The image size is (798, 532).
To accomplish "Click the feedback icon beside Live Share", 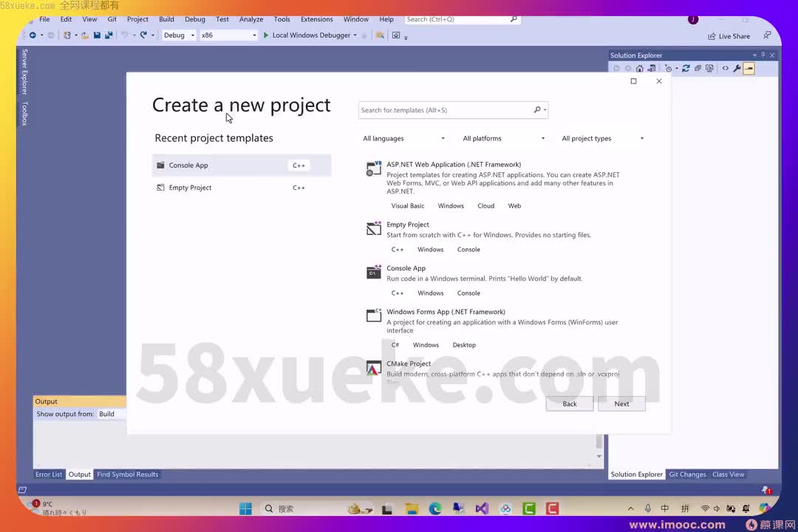I will [x=766, y=35].
